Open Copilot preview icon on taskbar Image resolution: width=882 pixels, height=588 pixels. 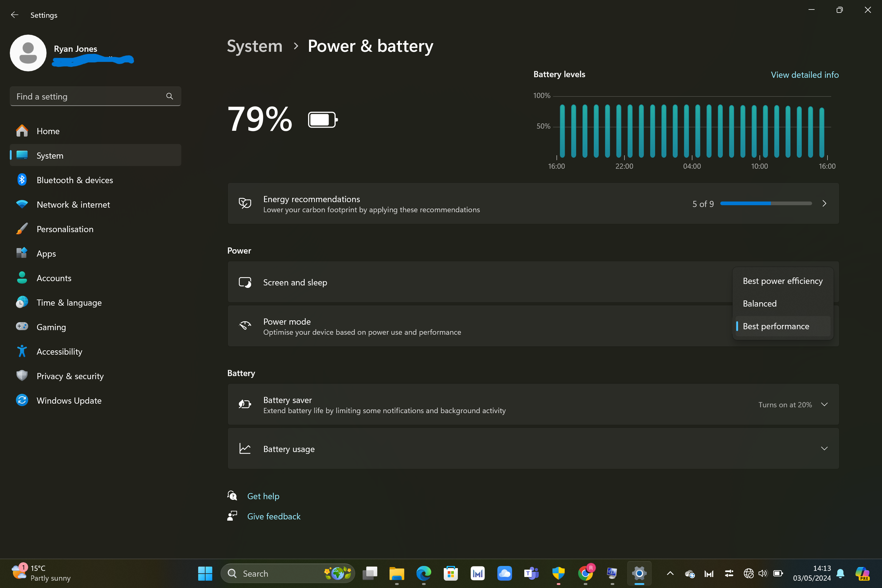tap(862, 573)
